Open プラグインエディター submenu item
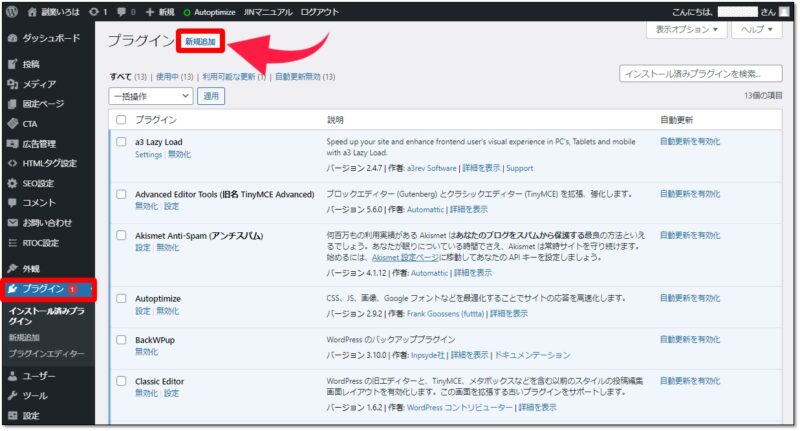 tap(46, 353)
